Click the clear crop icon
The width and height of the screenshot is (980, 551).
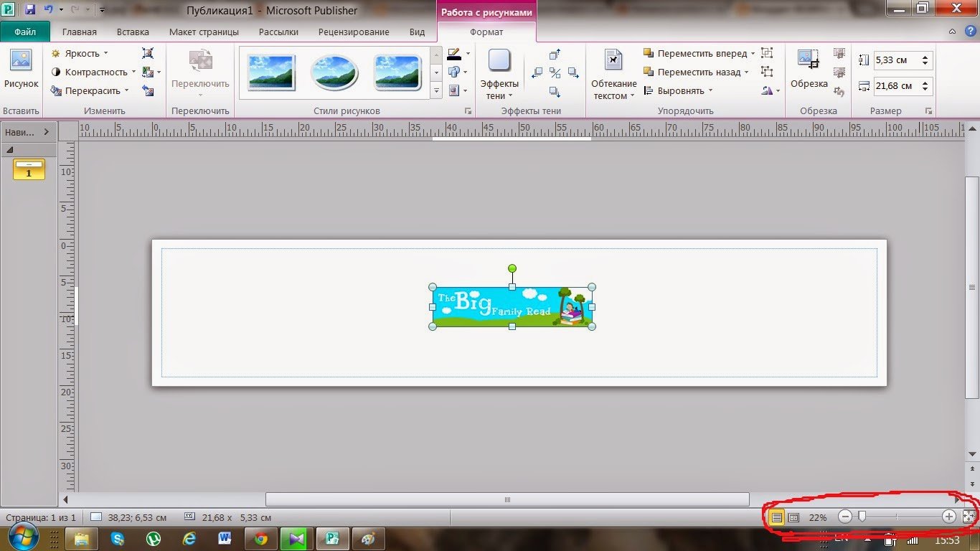[839, 91]
